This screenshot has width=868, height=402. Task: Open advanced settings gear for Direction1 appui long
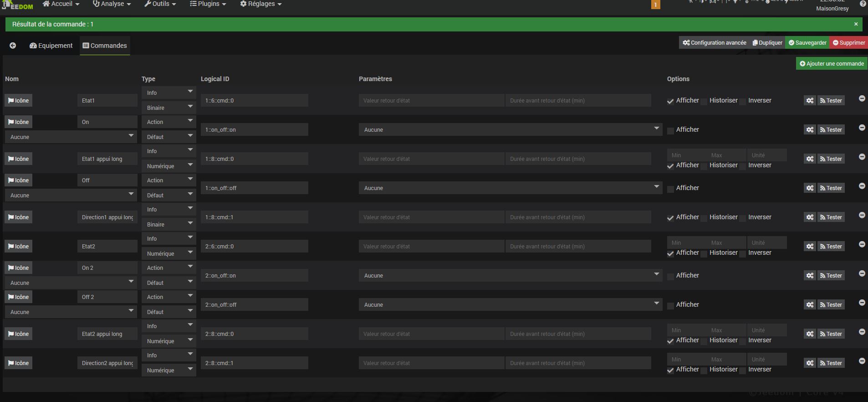click(x=810, y=217)
